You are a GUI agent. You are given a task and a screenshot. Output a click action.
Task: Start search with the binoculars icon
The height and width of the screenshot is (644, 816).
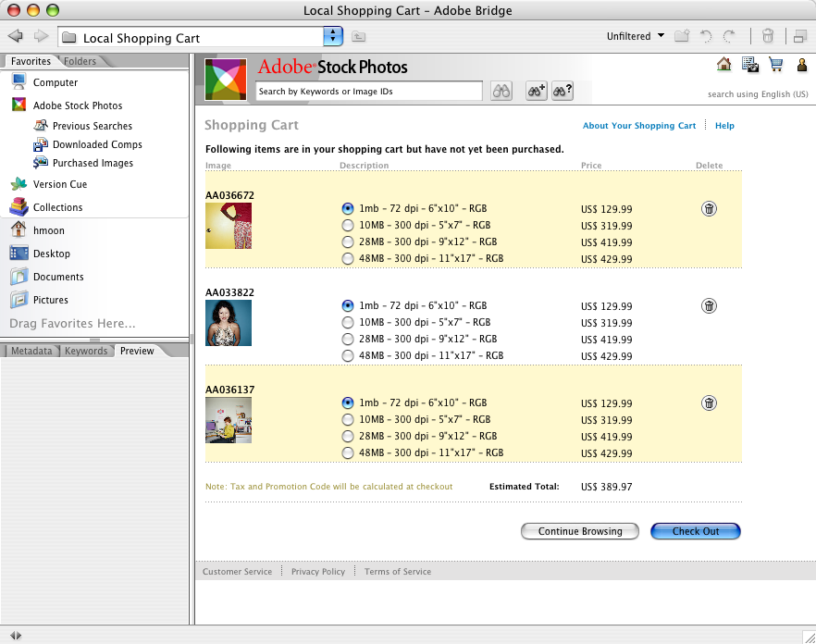(501, 91)
